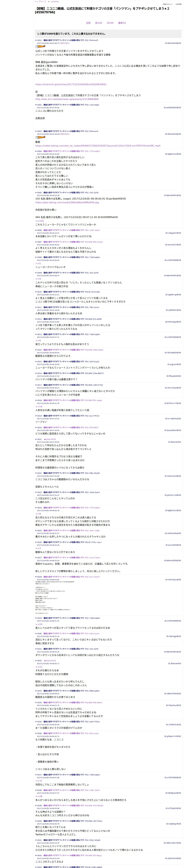Collapse post 0001 with its triangle marker

point(36,41)
